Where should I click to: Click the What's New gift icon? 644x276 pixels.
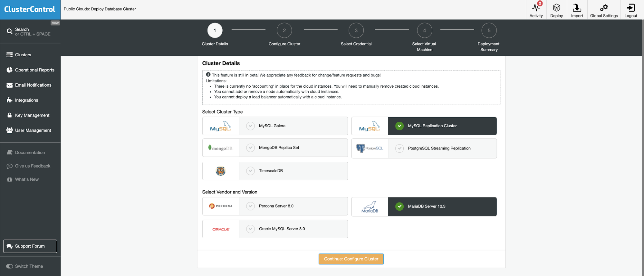pos(10,179)
